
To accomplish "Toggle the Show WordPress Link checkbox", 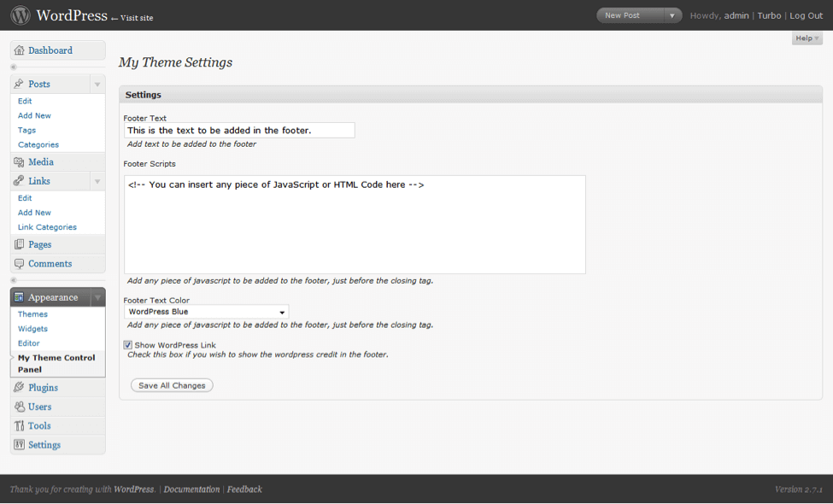I will tap(128, 345).
